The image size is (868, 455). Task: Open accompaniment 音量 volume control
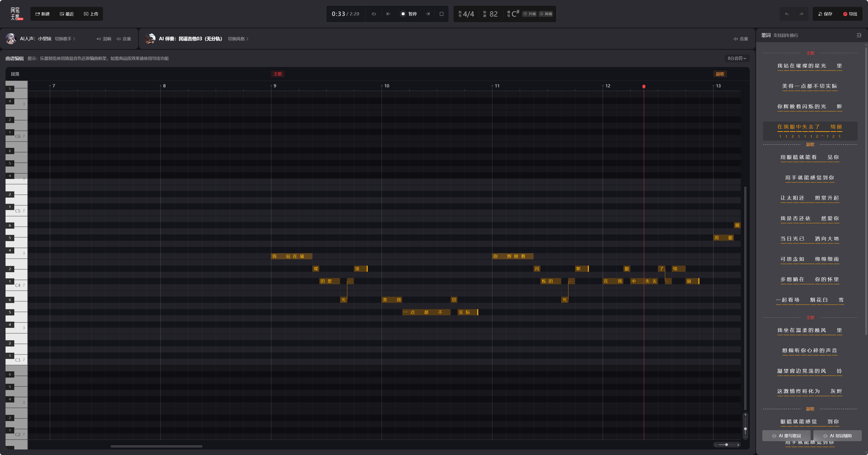point(741,39)
